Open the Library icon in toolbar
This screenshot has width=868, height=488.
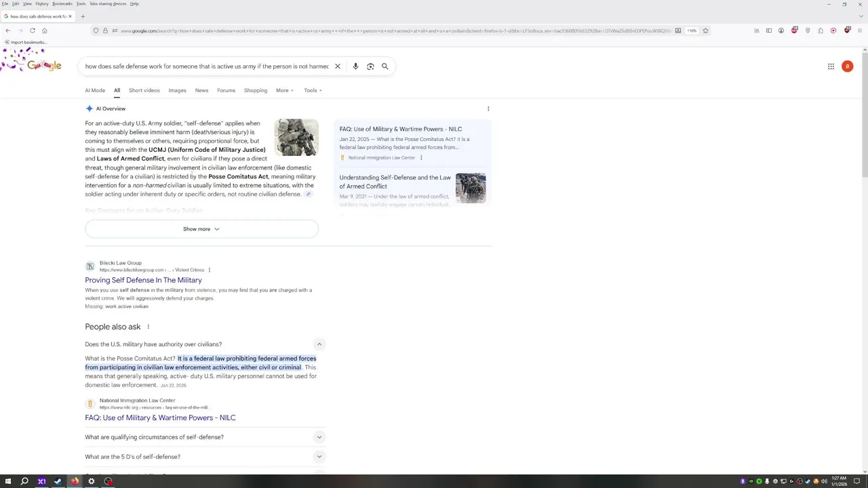click(x=756, y=30)
